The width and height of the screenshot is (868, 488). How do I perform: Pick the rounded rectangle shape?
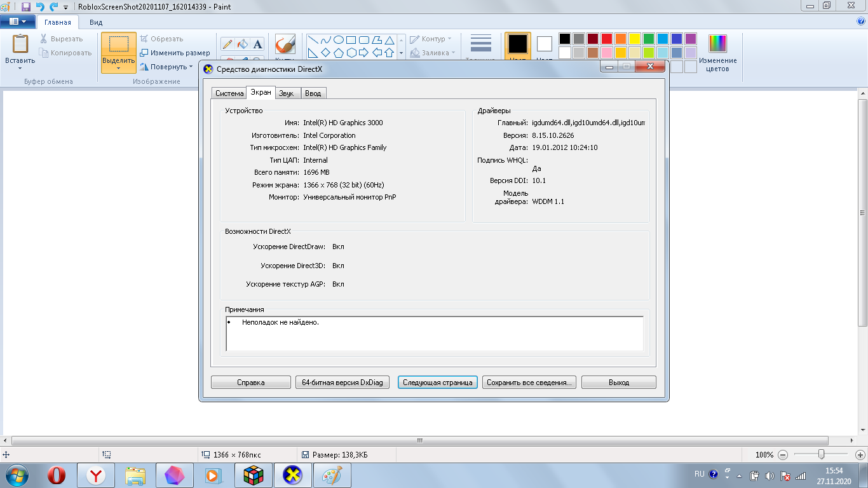(x=364, y=40)
